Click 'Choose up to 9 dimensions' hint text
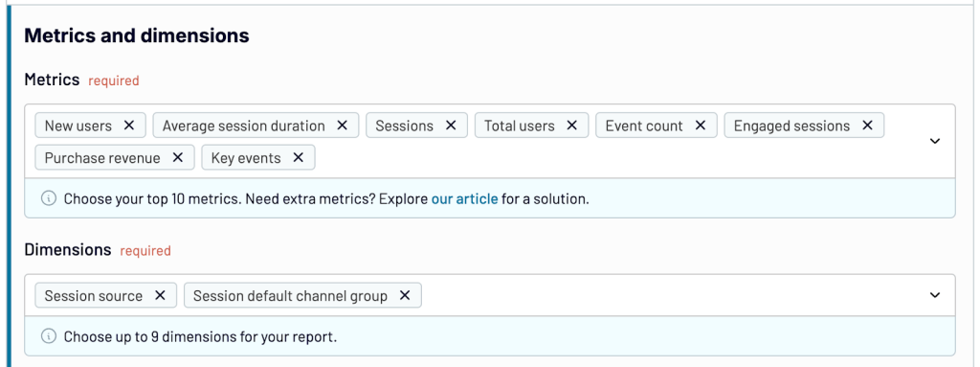 click(x=201, y=337)
